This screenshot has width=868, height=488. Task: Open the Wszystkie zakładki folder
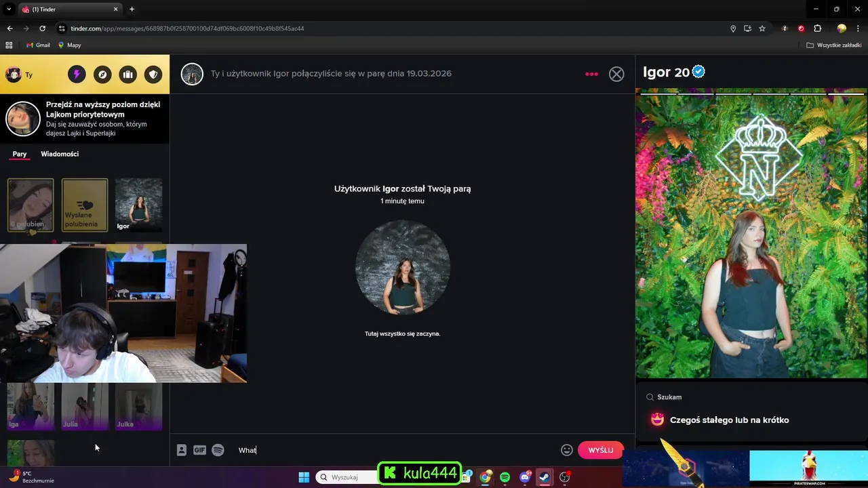pyautogui.click(x=833, y=45)
